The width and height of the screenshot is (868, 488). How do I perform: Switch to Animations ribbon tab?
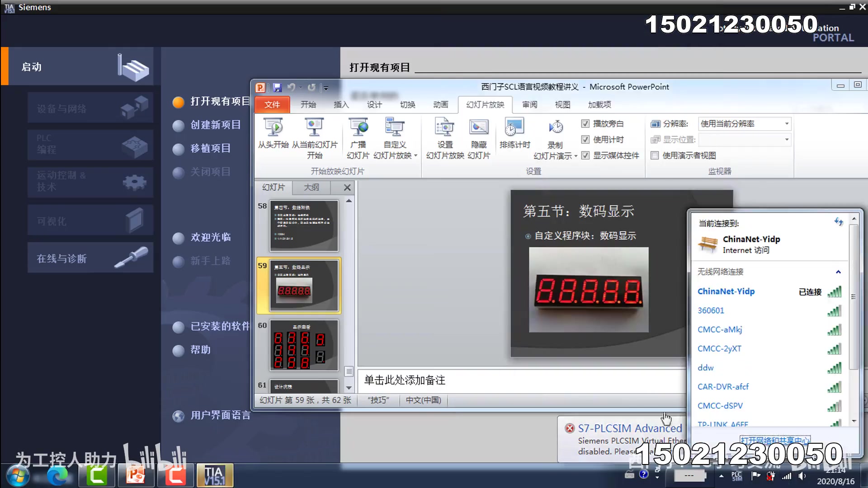(440, 104)
